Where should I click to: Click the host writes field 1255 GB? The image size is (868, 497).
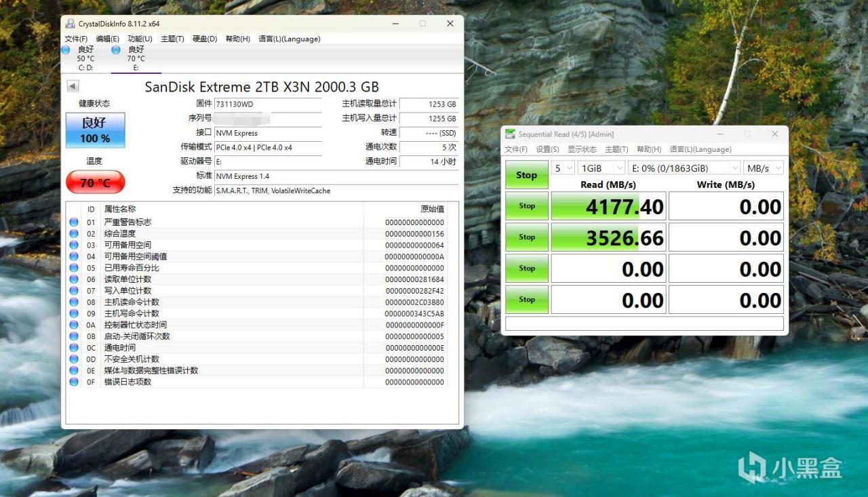point(429,119)
